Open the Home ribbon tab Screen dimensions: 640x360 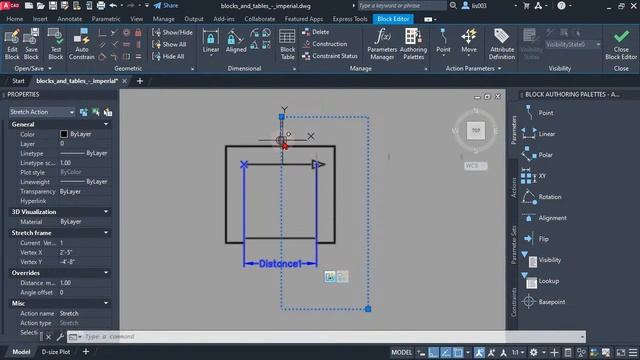coord(15,19)
